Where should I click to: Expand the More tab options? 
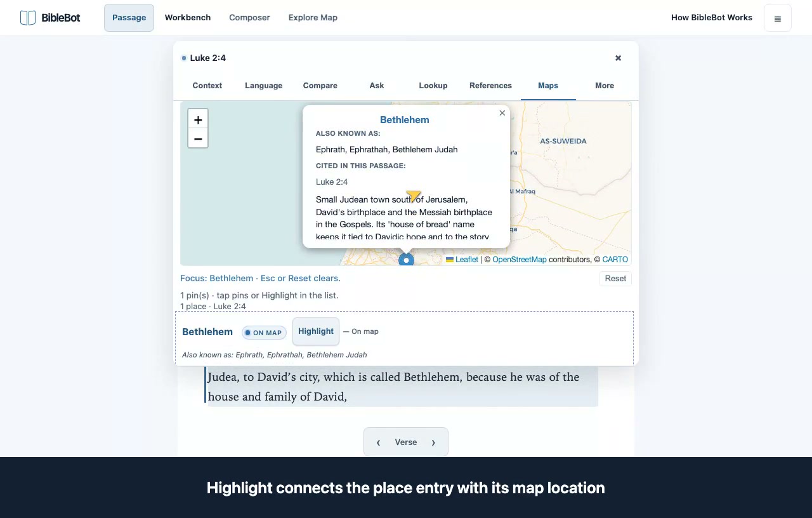[605, 86]
